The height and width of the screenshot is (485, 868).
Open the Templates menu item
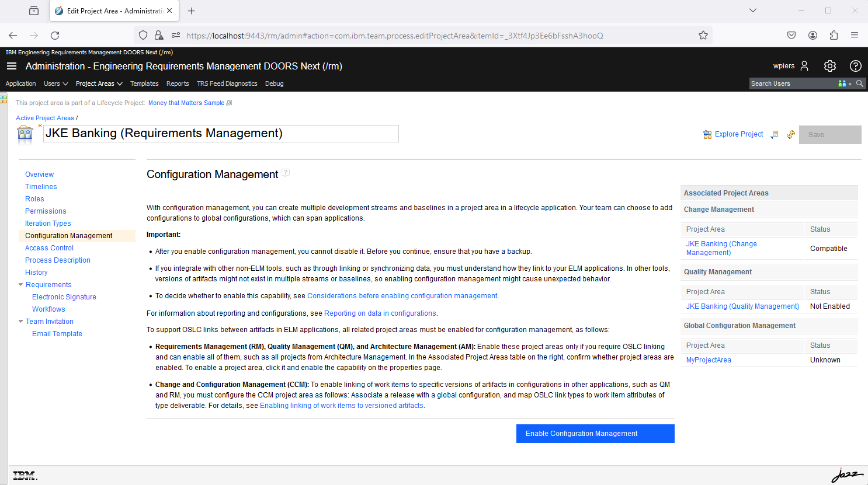coord(144,83)
